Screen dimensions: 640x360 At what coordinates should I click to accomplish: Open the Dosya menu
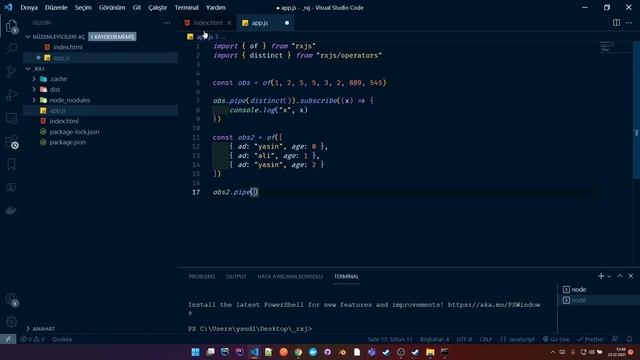click(x=29, y=7)
